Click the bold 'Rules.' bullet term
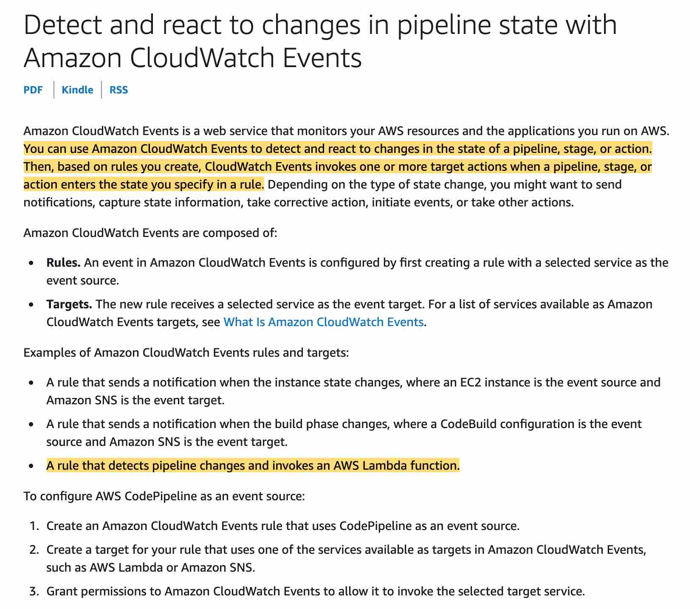Screen dimensions: 700x609 63,262
